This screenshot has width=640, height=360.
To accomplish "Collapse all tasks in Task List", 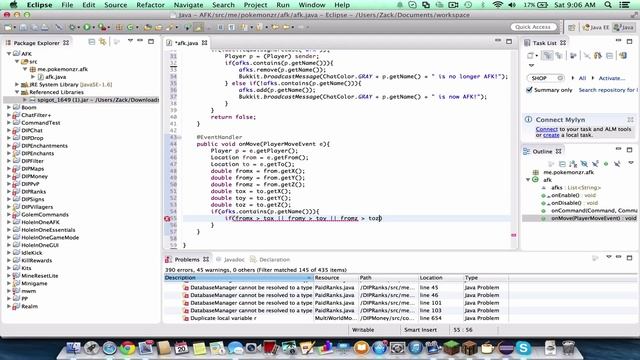I will pos(609,56).
